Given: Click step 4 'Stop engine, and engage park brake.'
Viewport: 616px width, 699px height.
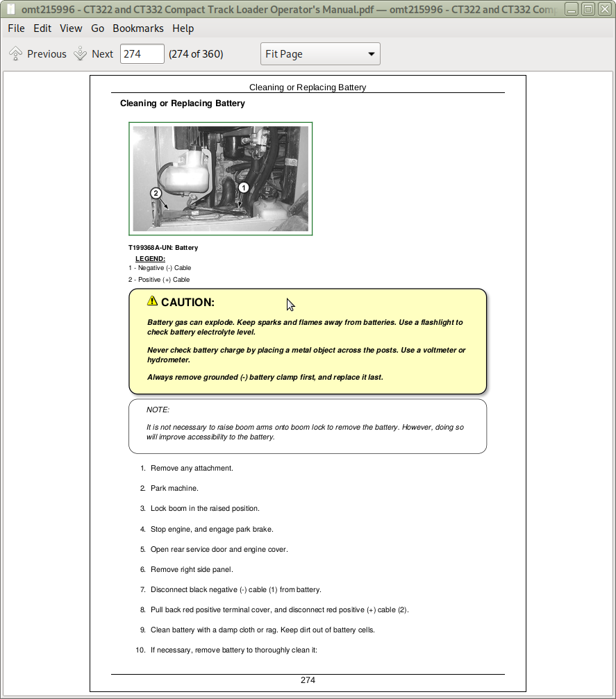Looking at the screenshot, I should coord(212,529).
